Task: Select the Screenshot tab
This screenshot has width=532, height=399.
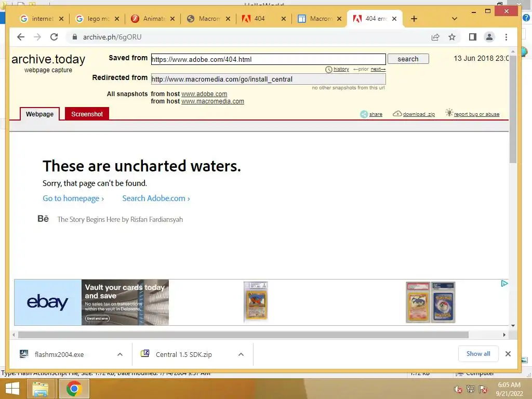Action: coord(87,114)
